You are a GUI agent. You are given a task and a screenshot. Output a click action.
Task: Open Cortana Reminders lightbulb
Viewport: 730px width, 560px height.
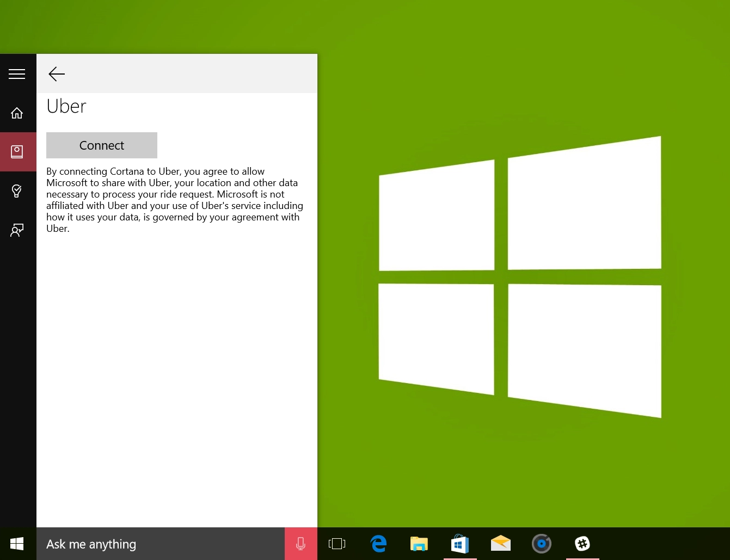click(x=17, y=191)
